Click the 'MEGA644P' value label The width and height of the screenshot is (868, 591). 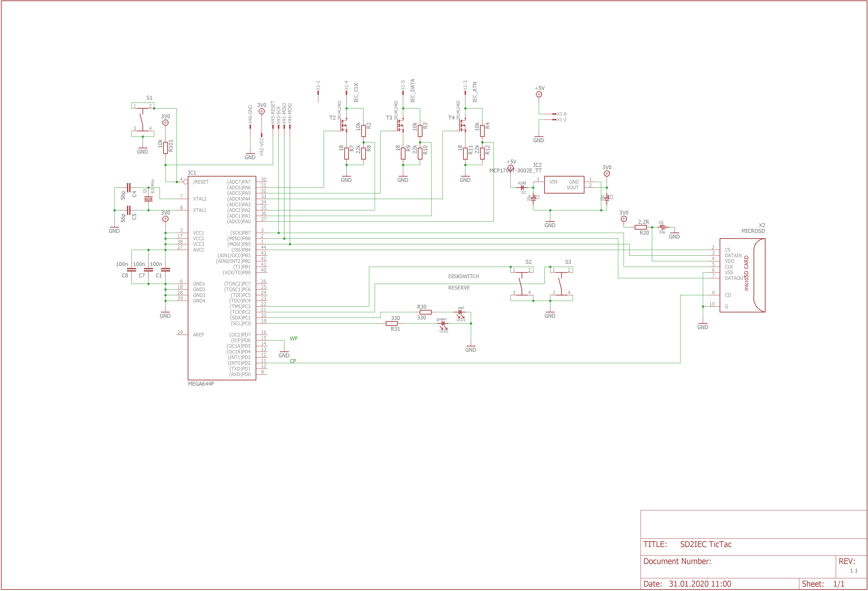coord(201,384)
